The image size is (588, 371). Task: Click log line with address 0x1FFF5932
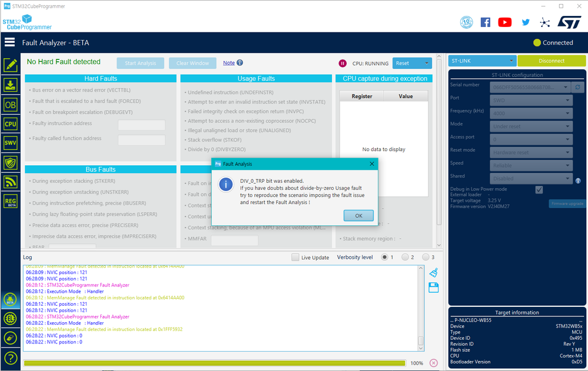tap(104, 329)
